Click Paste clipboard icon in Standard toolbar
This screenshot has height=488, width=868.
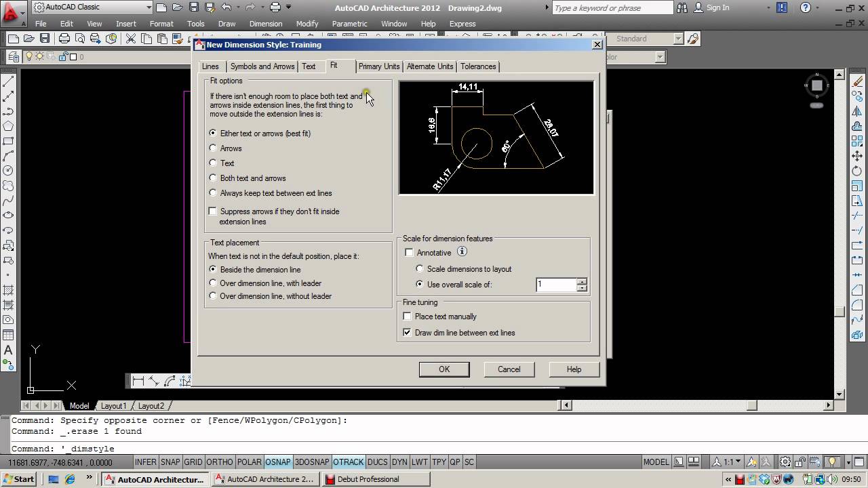tap(161, 39)
